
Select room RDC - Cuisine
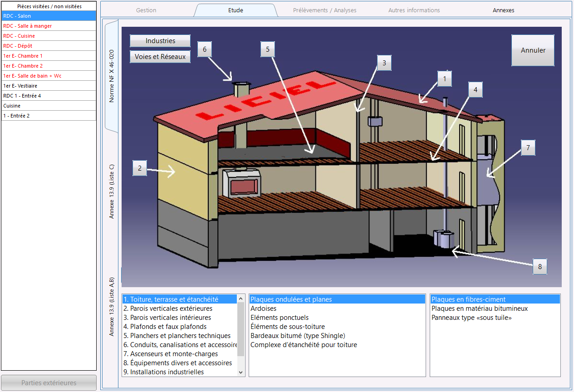(x=49, y=36)
